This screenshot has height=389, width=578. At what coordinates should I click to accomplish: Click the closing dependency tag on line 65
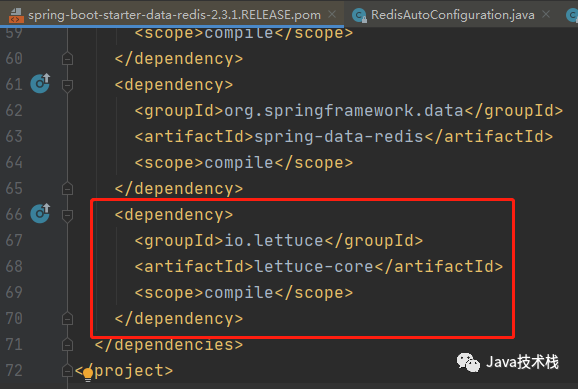point(179,189)
